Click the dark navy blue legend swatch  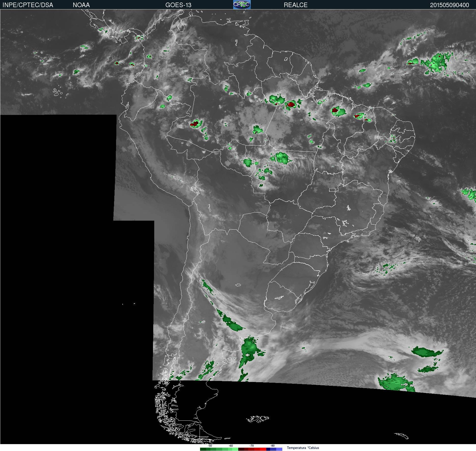click(268, 449)
